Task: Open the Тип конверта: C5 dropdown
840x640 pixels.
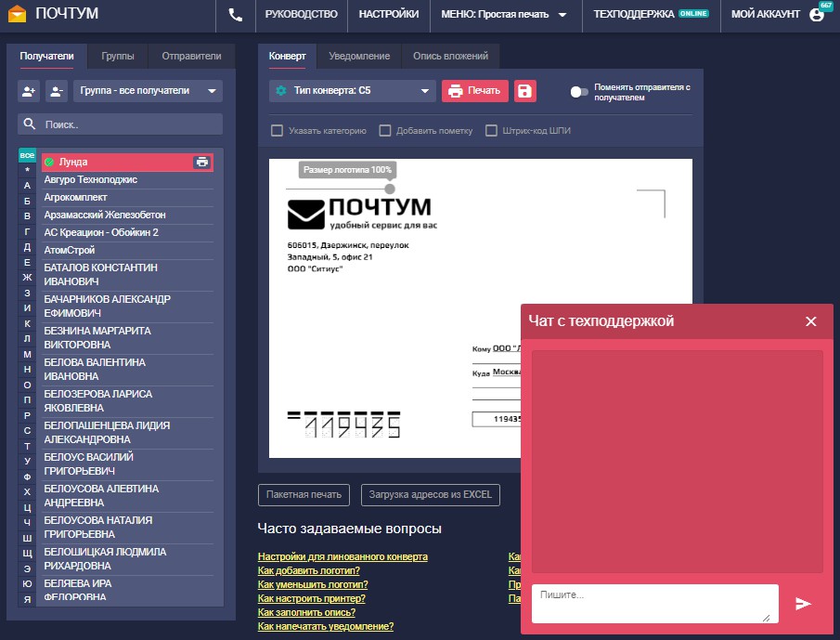Action: click(352, 91)
